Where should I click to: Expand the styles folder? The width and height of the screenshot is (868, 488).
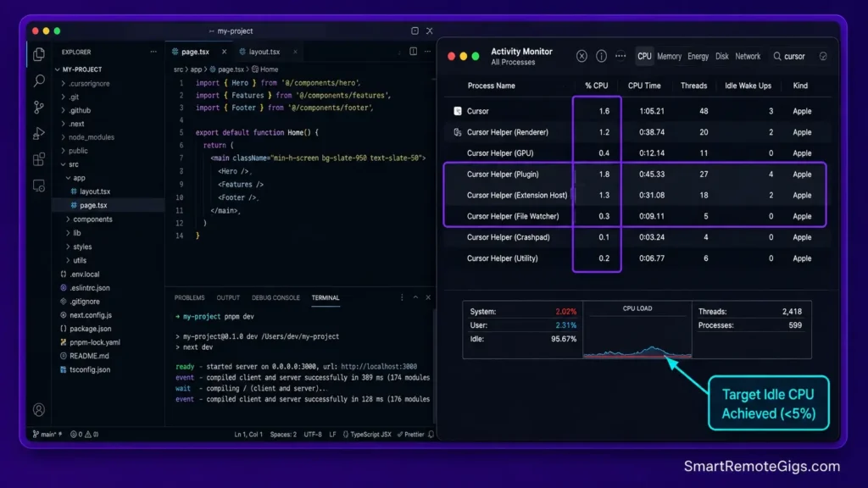coord(79,247)
